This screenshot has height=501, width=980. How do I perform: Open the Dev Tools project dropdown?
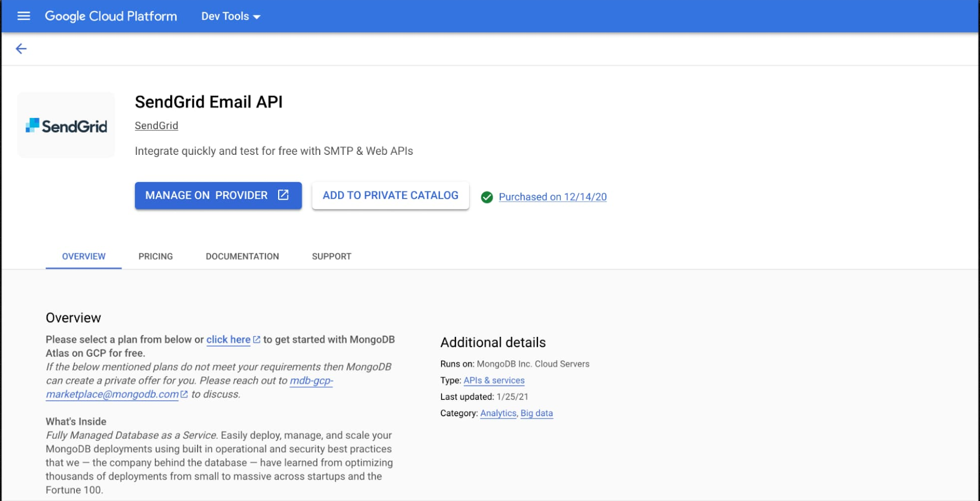(x=231, y=17)
